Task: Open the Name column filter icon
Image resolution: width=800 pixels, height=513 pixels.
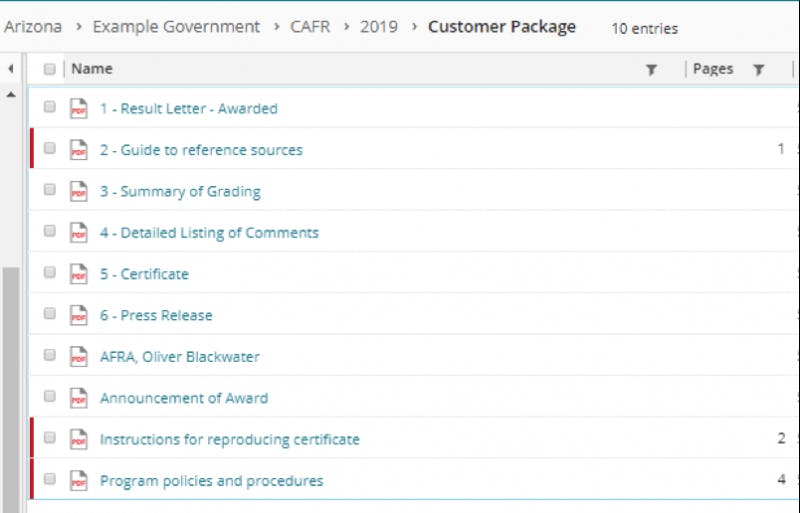Action: tap(651, 69)
